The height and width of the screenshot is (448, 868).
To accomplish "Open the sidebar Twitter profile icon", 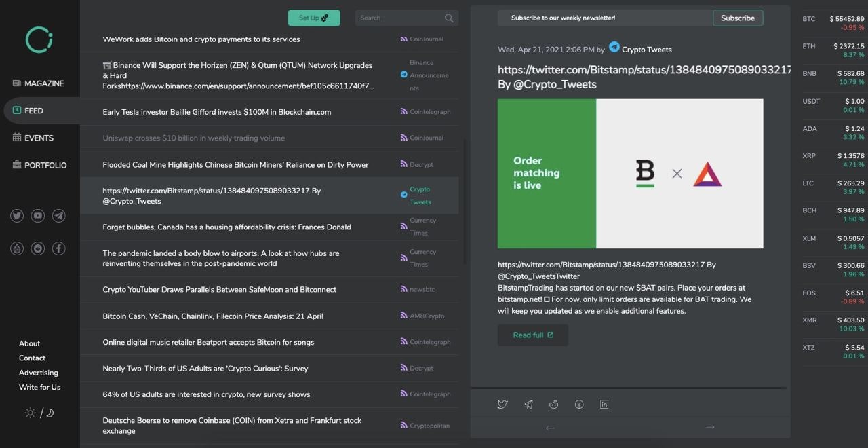I will (17, 216).
